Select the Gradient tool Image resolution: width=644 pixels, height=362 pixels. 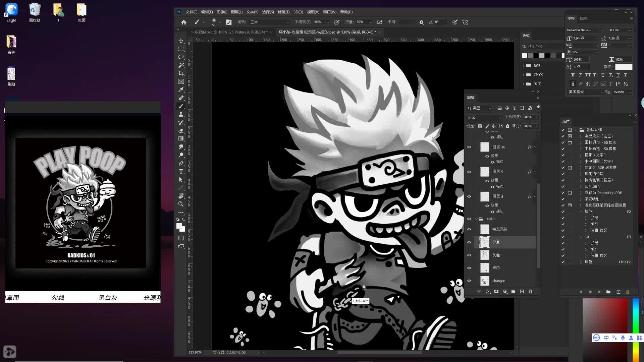181,139
